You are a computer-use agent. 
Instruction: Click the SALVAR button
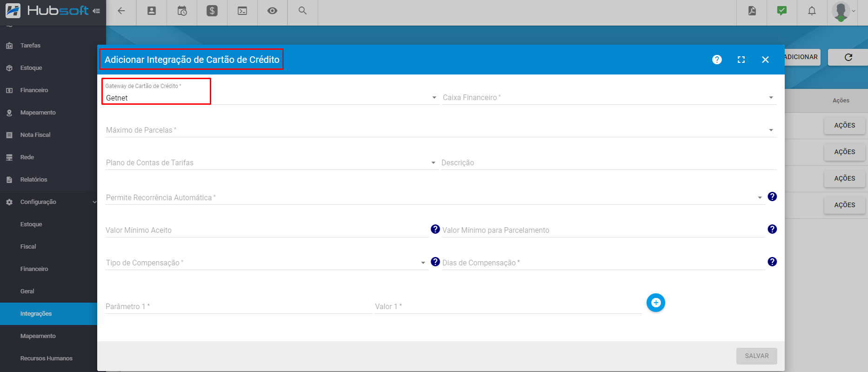pos(757,356)
